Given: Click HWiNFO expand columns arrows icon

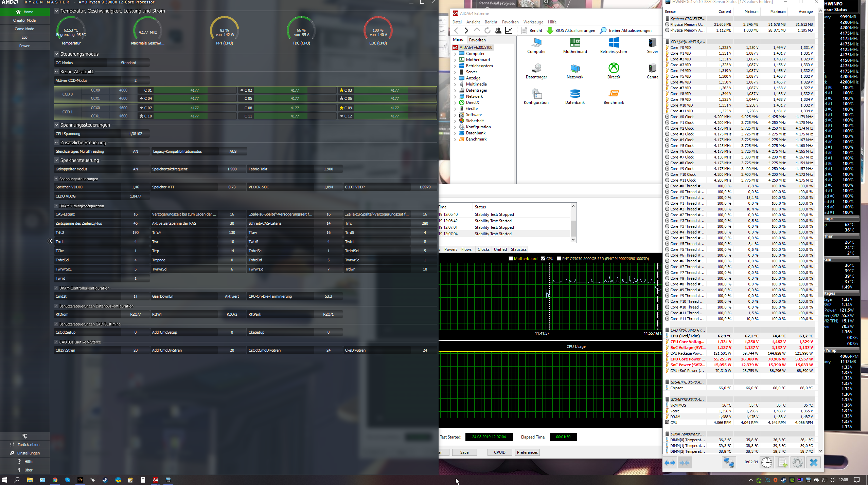Looking at the screenshot, I should pyautogui.click(x=670, y=462).
